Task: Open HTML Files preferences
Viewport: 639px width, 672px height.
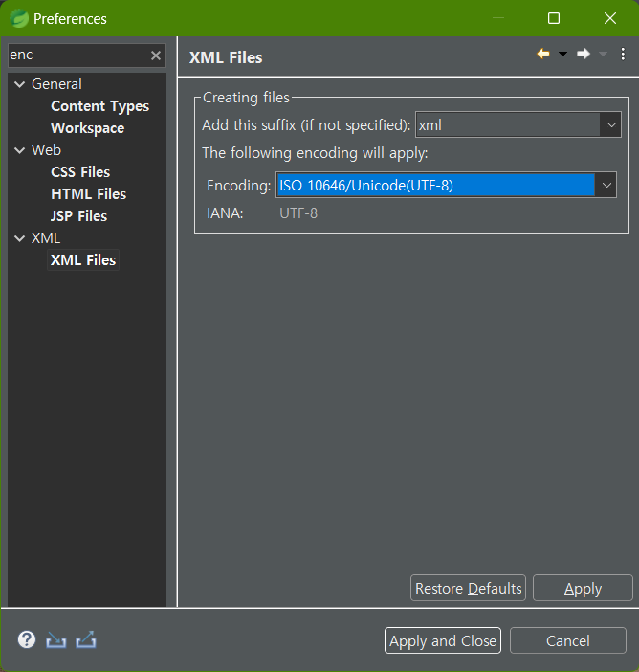Action: coord(89,194)
